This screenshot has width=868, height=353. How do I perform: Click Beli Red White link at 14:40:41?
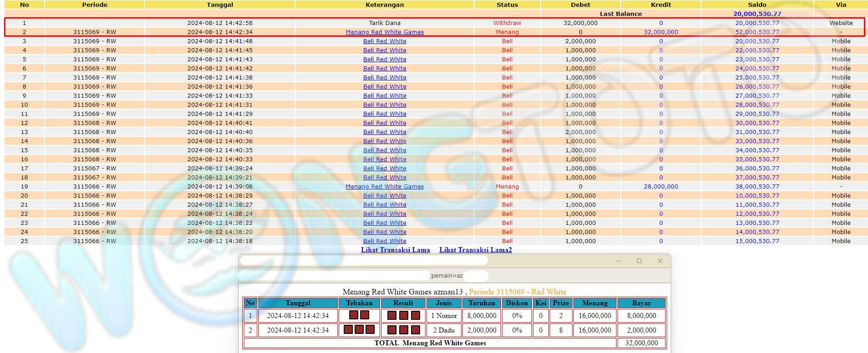385,123
